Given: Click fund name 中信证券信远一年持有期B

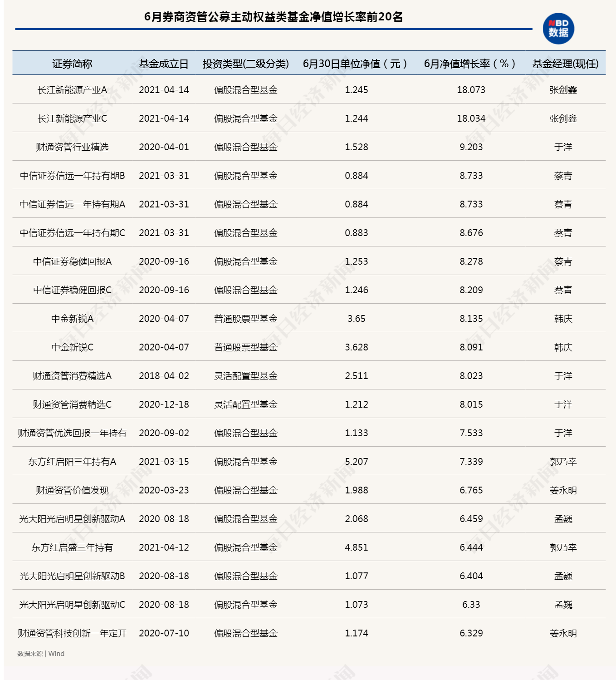Looking at the screenshot, I should [72, 176].
